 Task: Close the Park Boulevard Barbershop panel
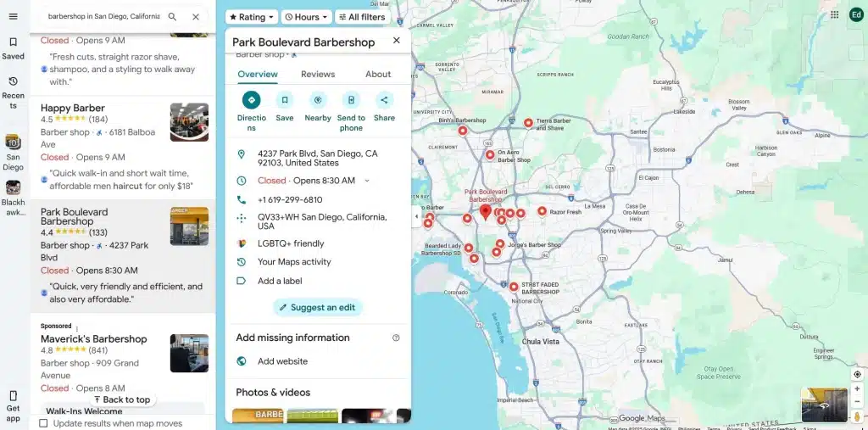pos(397,41)
